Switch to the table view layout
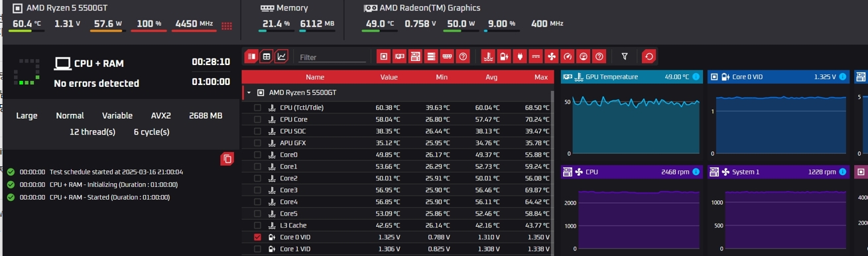 tap(267, 56)
